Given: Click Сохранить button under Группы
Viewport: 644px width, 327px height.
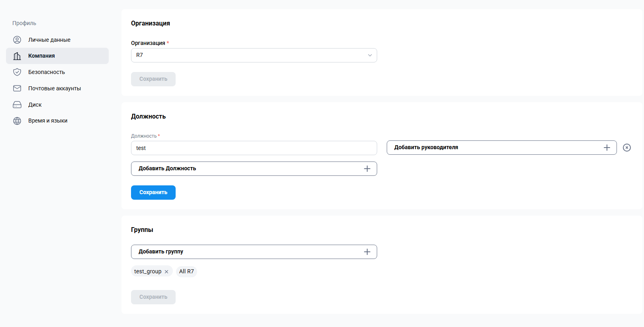Looking at the screenshot, I should 153,297.
